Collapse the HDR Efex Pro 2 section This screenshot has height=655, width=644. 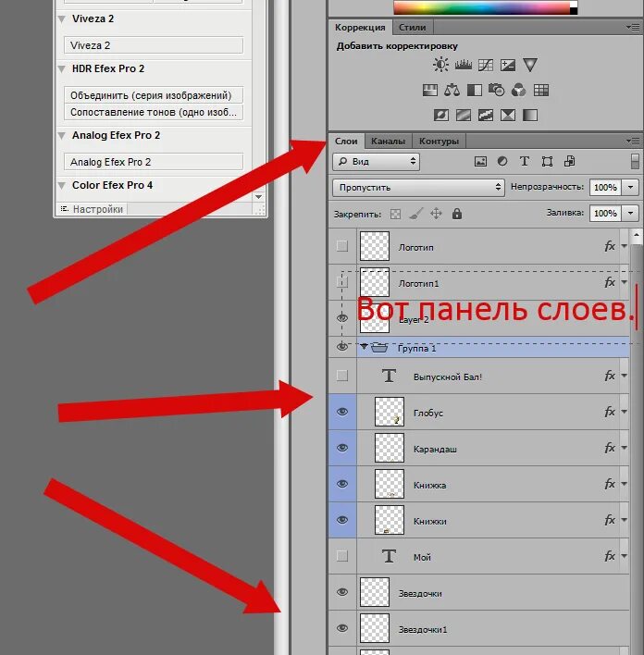62,69
